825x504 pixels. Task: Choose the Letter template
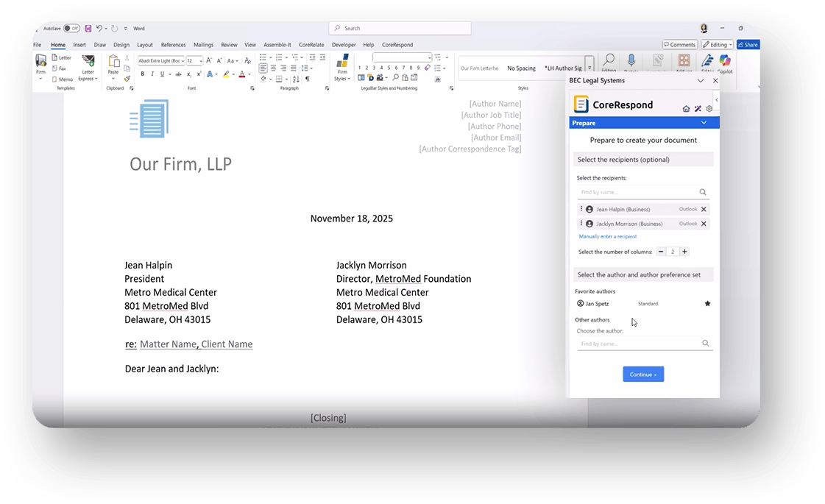point(62,57)
